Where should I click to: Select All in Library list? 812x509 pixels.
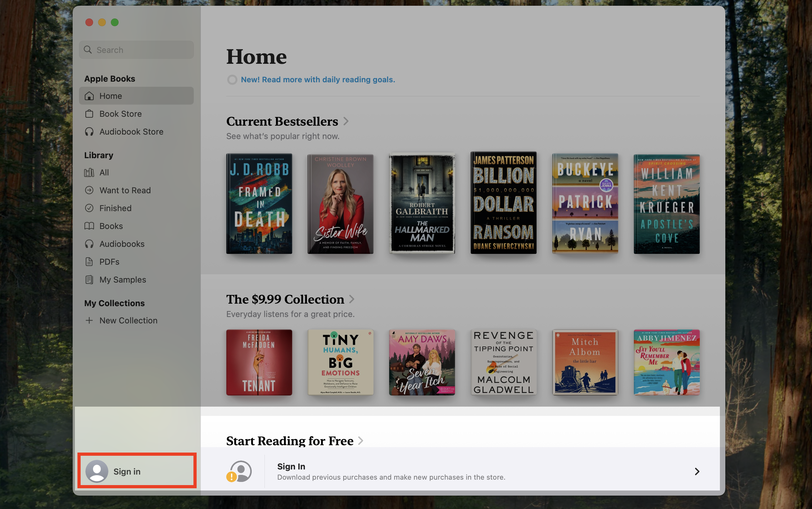click(x=136, y=172)
